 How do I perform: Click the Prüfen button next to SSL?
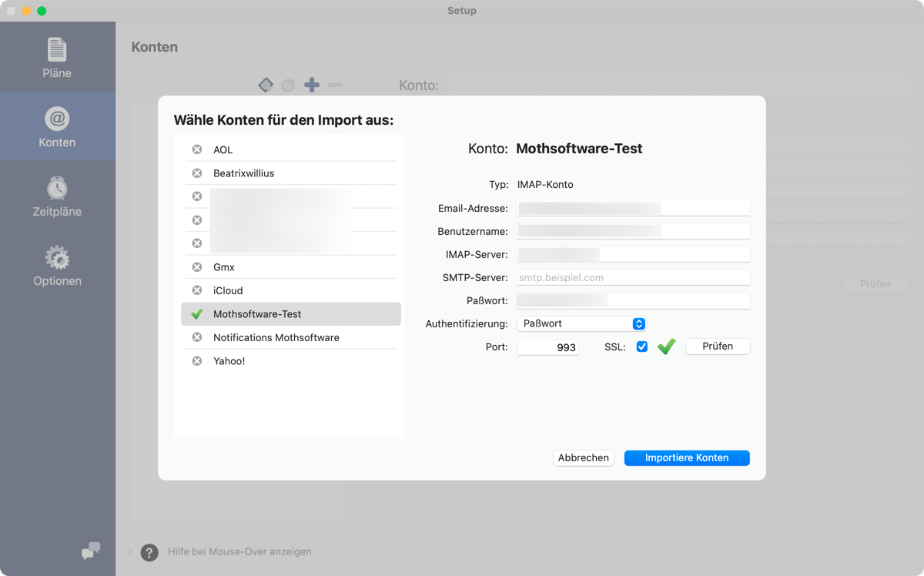coord(717,347)
